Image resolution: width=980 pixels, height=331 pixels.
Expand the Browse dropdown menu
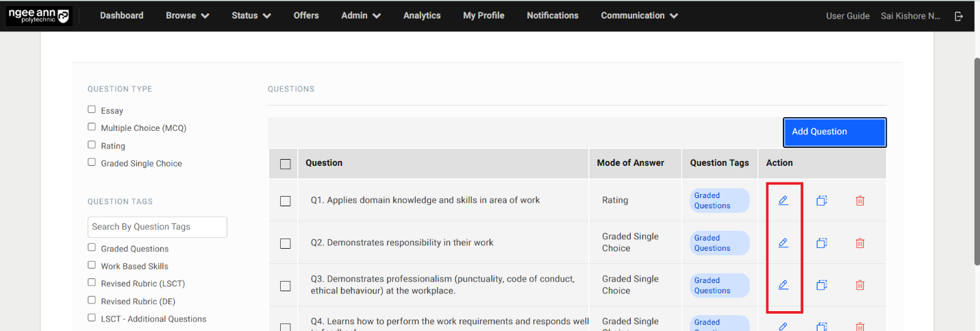pos(187,16)
